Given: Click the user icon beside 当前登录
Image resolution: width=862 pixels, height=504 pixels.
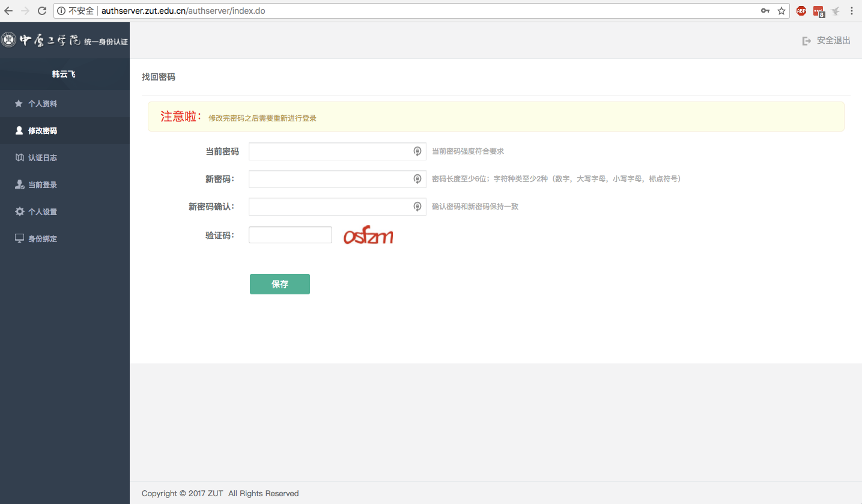Looking at the screenshot, I should click(x=19, y=185).
